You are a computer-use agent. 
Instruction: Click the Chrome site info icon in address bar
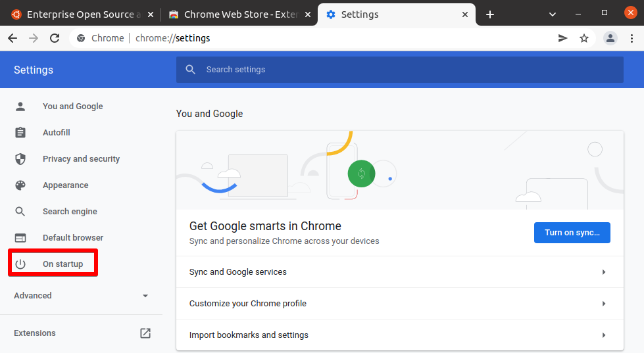coord(81,38)
